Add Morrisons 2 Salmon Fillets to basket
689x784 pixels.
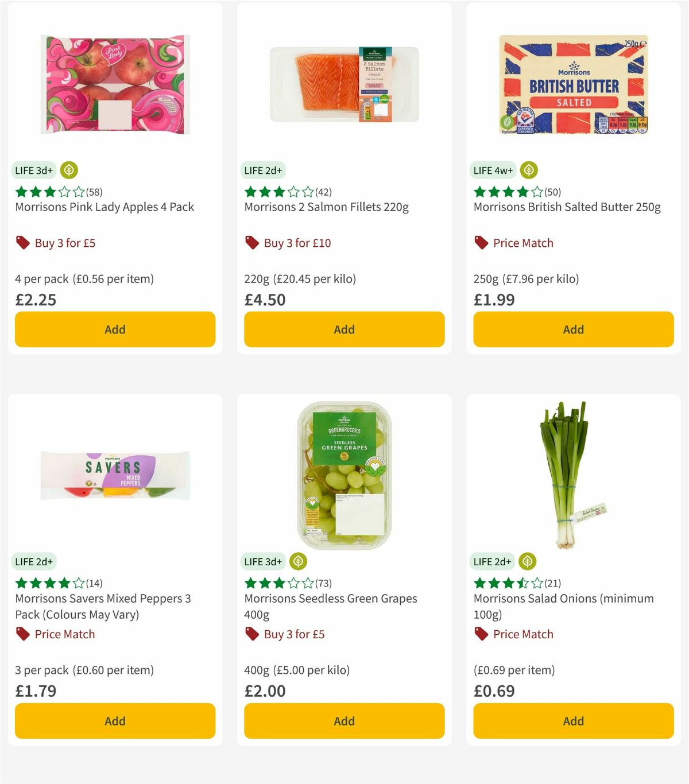[x=343, y=329]
